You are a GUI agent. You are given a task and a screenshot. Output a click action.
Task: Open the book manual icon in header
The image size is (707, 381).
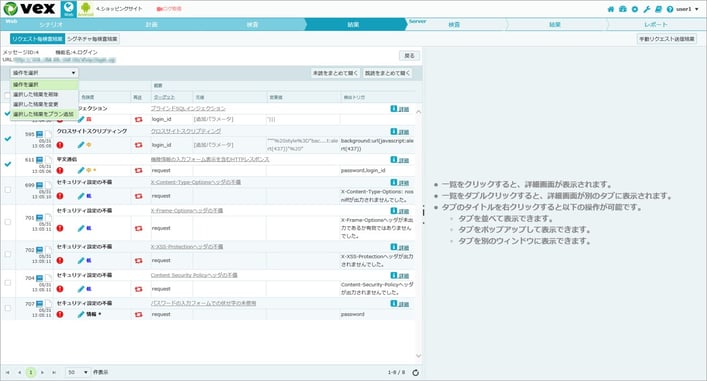[658, 9]
